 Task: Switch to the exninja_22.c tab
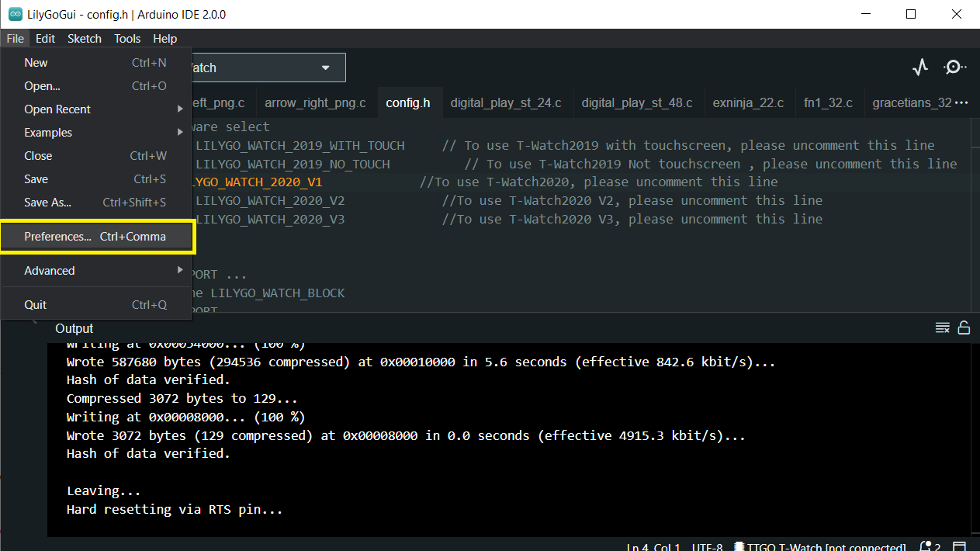[x=748, y=102]
